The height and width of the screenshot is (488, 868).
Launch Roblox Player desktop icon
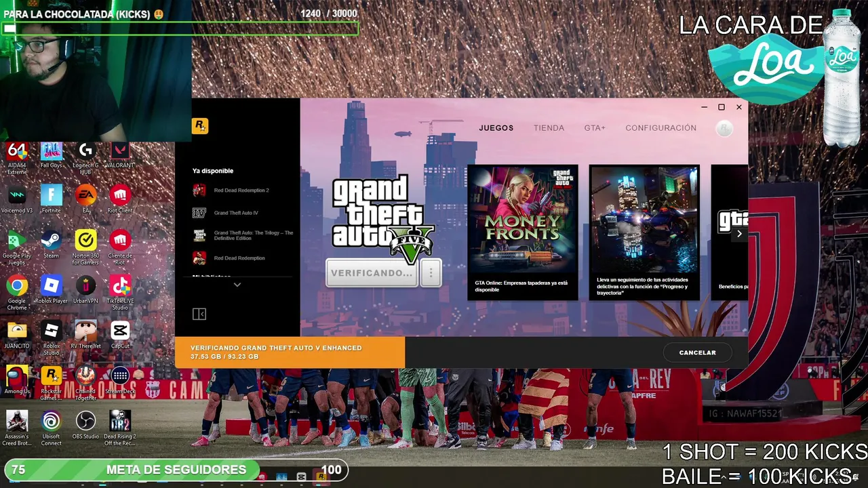pyautogui.click(x=52, y=290)
